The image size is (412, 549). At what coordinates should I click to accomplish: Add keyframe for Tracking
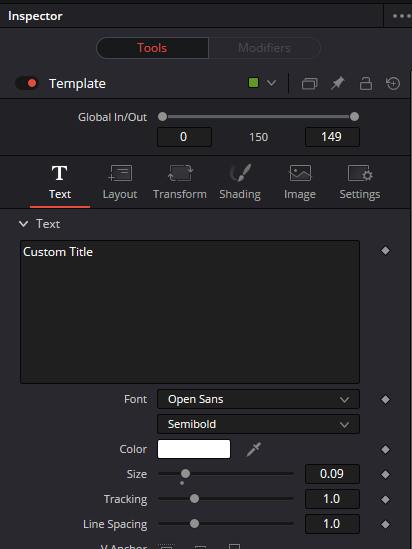tap(385, 499)
